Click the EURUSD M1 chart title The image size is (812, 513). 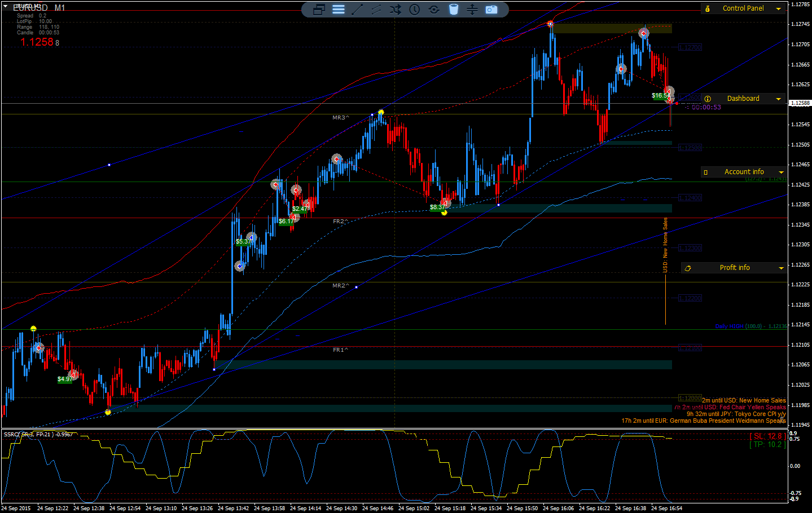[x=39, y=8]
